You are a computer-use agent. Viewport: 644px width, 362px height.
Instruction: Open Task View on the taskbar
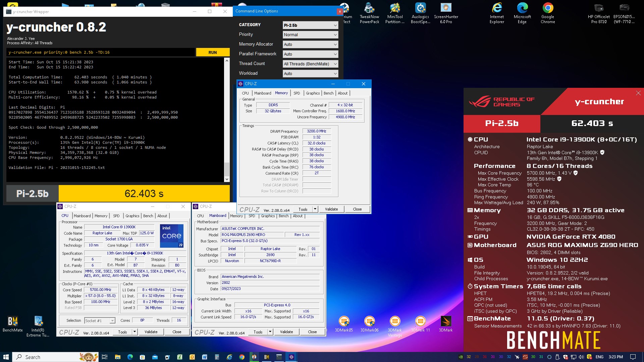click(105, 357)
